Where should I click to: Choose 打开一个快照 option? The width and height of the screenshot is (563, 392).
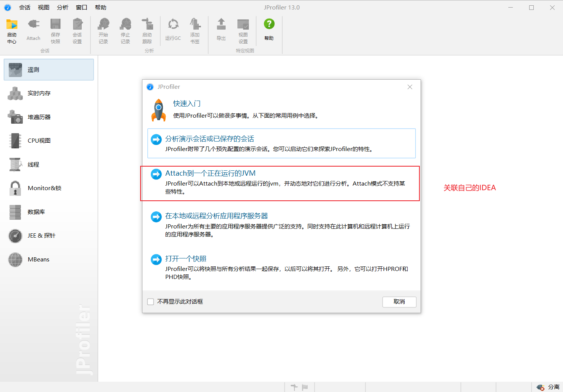coord(281,267)
